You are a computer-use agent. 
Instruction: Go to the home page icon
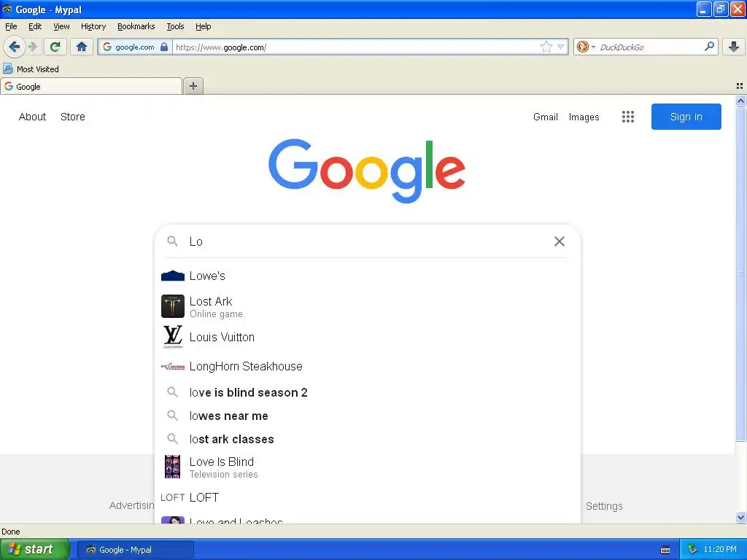pos(82,47)
